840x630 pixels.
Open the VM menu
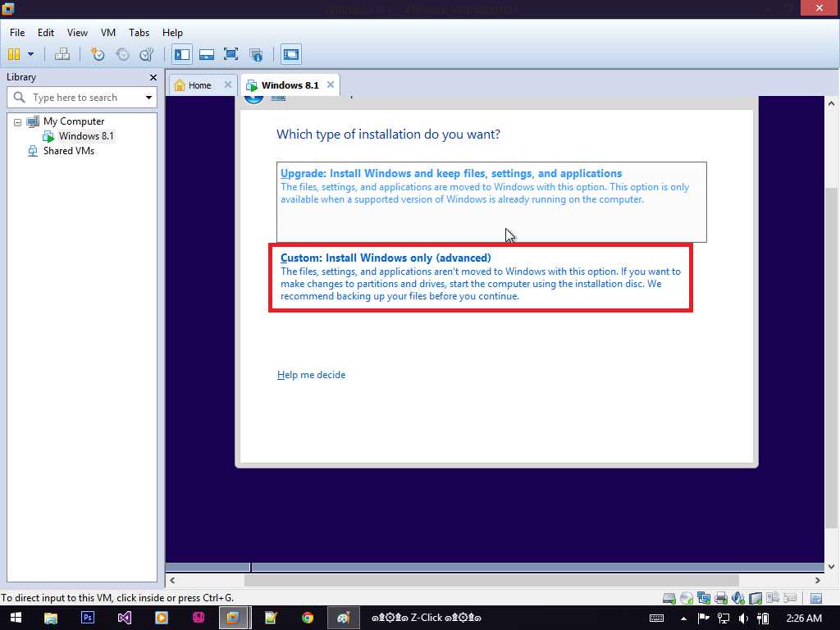coord(108,33)
